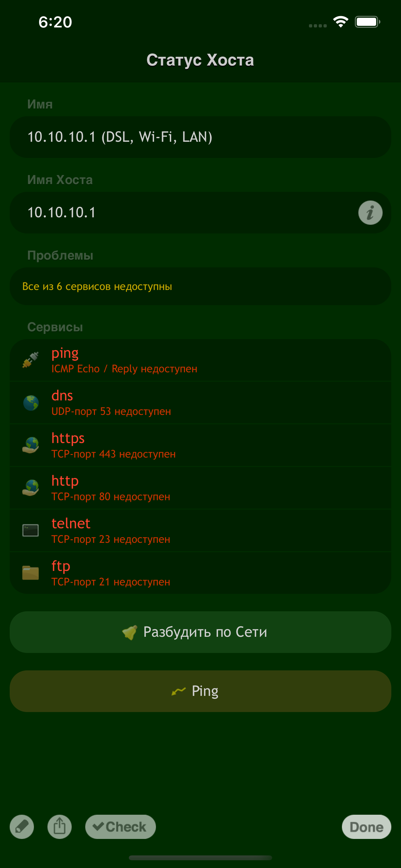Tap the terminal icon beside telnet
401x868 pixels.
point(31,530)
